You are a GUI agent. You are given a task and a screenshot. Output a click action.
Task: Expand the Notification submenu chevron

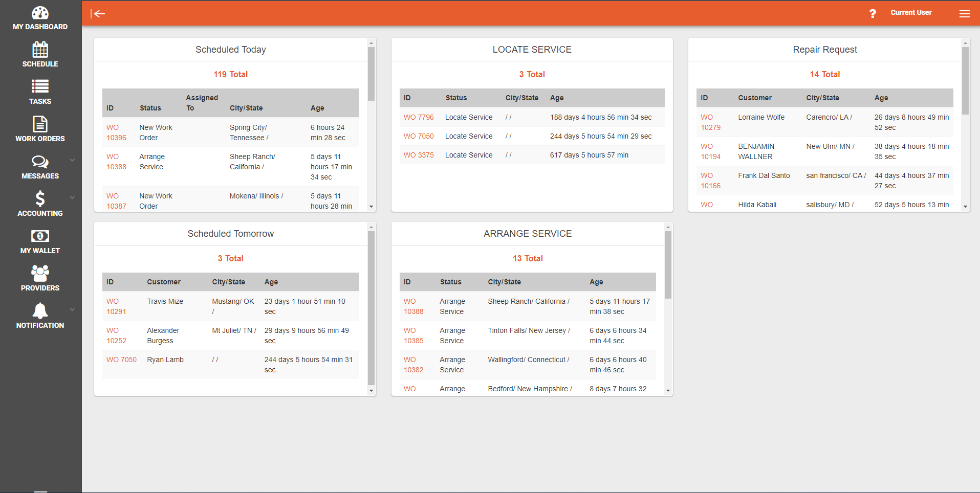[72, 309]
